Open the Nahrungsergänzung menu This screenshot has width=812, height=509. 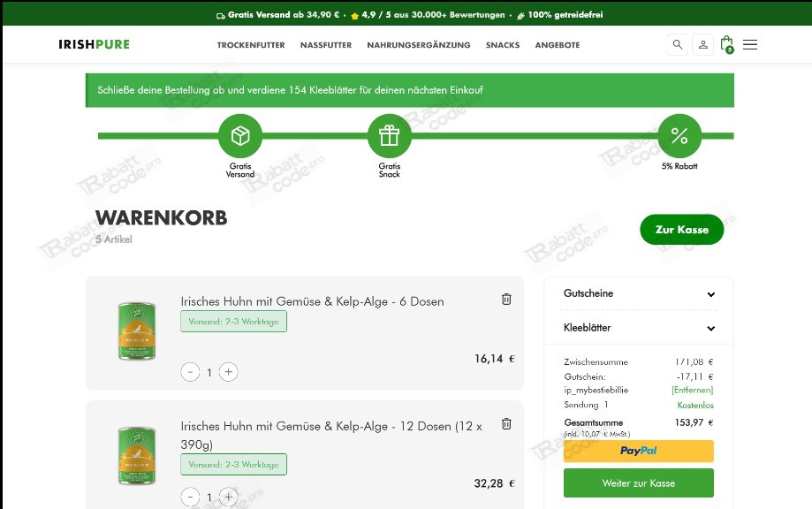(x=419, y=45)
